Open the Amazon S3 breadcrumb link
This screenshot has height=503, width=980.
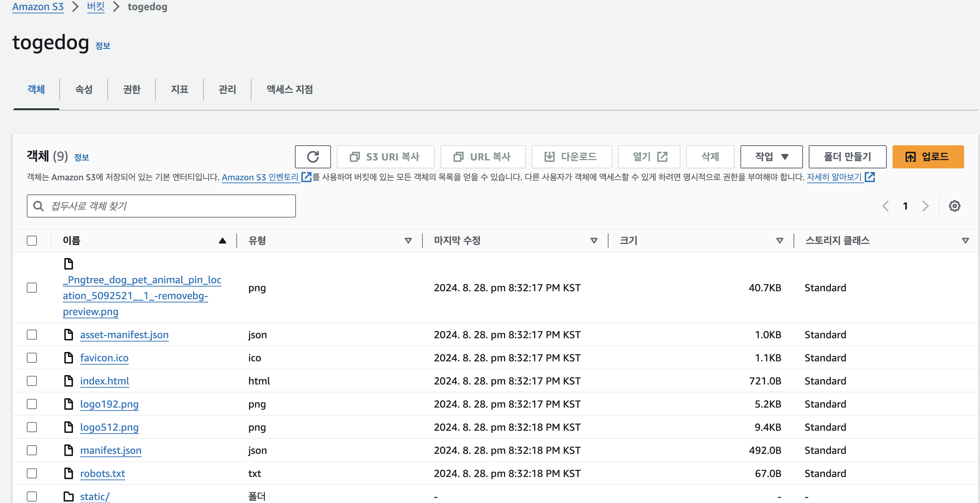38,7
